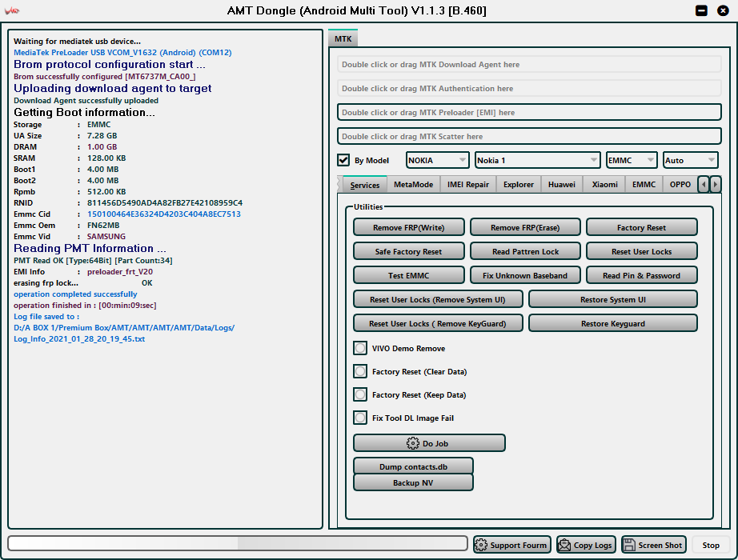Select the VIVO Demo Remove option
Viewport: 738px width, 560px height.
[x=360, y=348]
